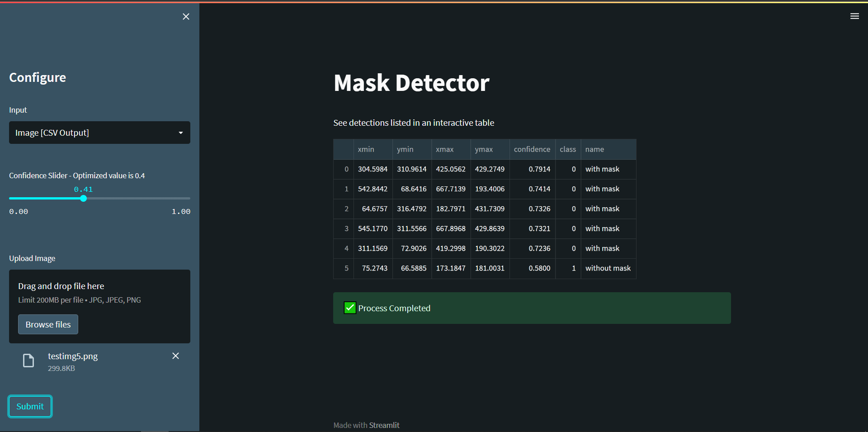
Task: Click the green checkmark in Process Completed banner
Action: coord(349,308)
